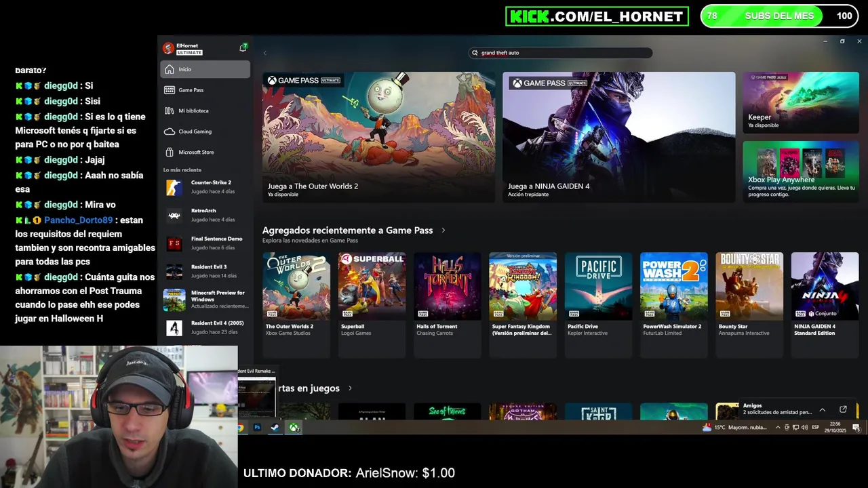Image resolution: width=868 pixels, height=488 pixels.
Task: Go back with the arrow beside search
Action: click(x=265, y=53)
